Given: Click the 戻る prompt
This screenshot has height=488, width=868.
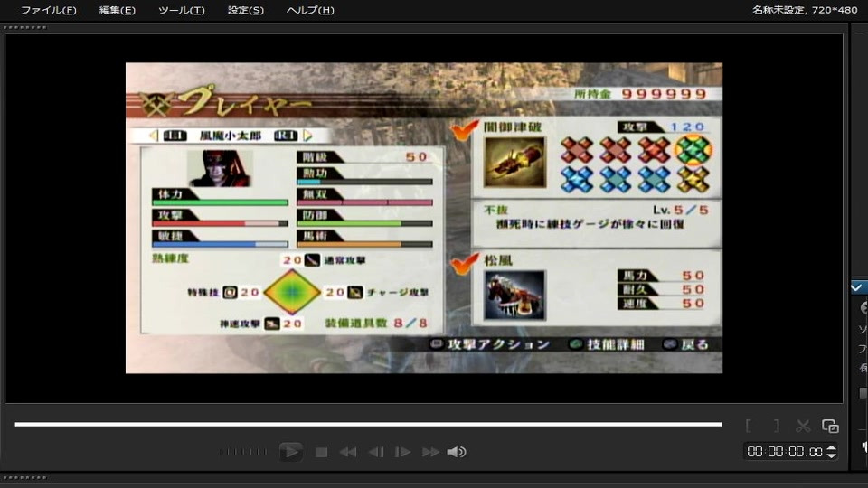Looking at the screenshot, I should click(686, 344).
